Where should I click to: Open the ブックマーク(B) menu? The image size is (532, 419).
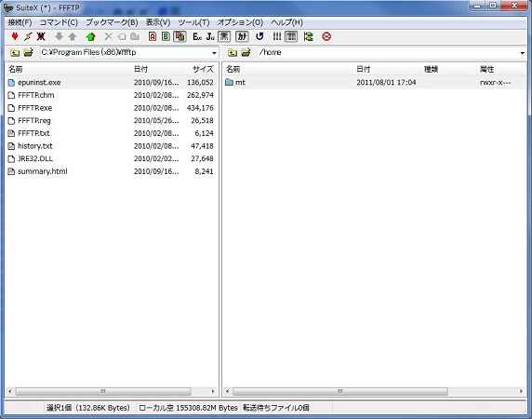point(112,22)
